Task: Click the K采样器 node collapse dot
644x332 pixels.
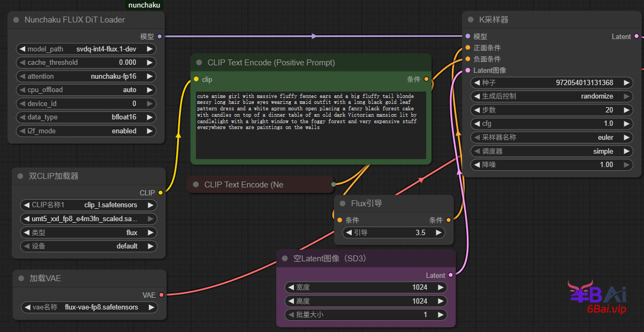Action: pos(471,20)
